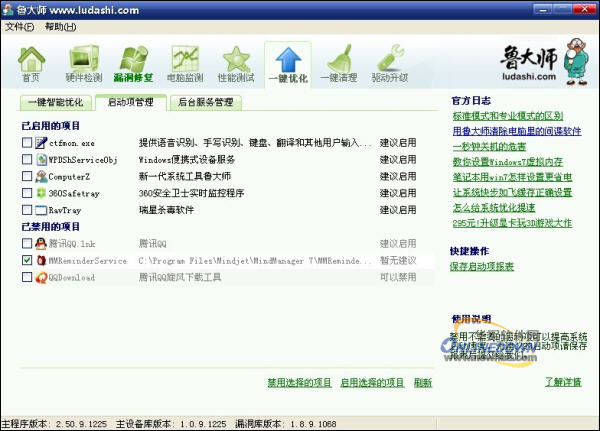Viewport: 600px width, 431px height.
Task: Click the 驱动升级 driver upgrade wrench icon
Action: tap(390, 61)
